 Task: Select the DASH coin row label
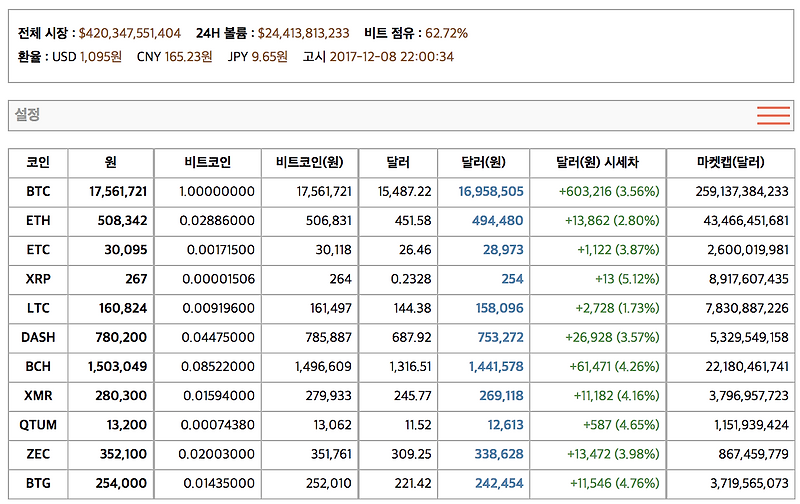click(38, 337)
